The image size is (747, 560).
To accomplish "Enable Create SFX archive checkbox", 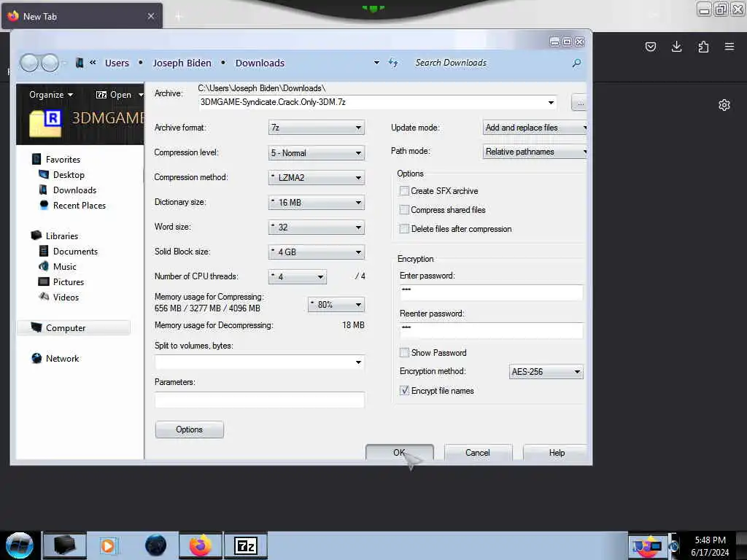I will [404, 191].
